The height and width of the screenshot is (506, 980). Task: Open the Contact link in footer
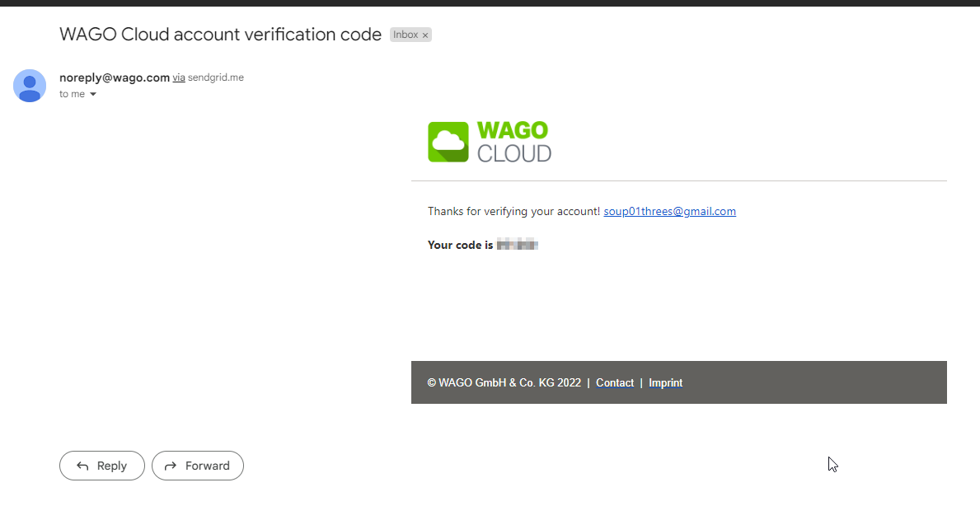click(614, 383)
